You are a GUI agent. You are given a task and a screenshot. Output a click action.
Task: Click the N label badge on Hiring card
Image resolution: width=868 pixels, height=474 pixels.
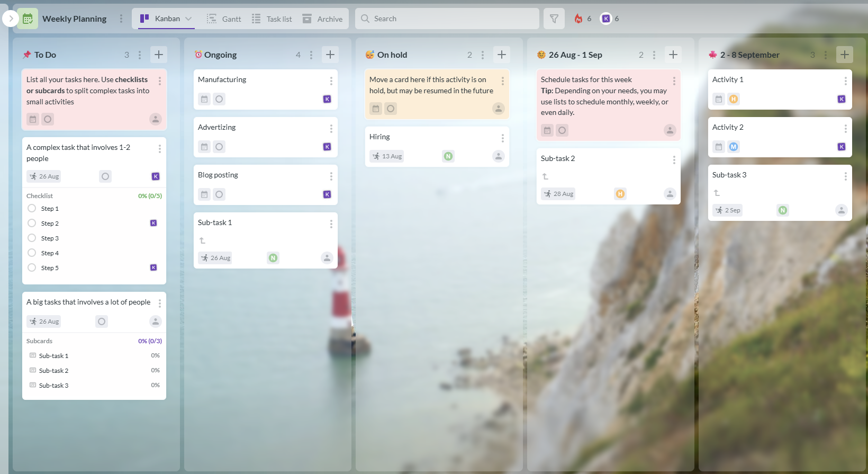click(x=448, y=156)
